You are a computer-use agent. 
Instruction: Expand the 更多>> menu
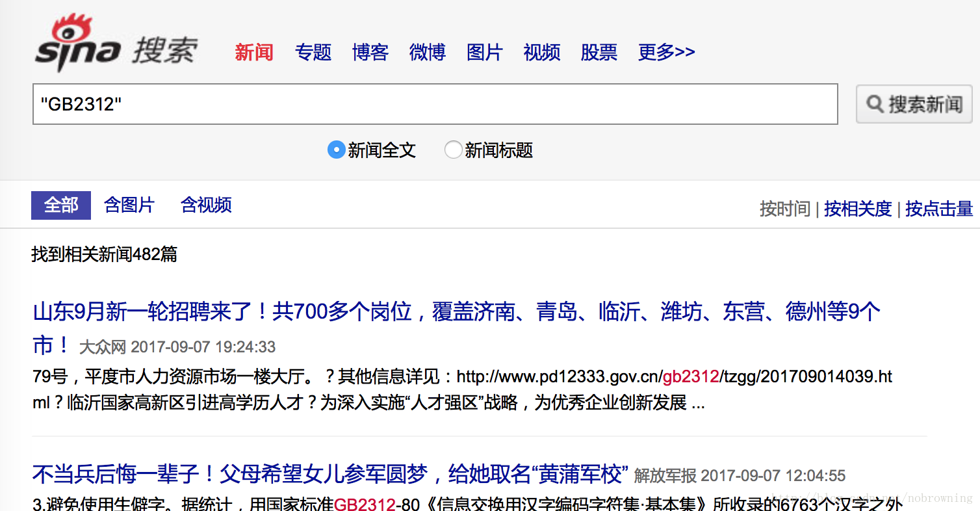[x=666, y=52]
